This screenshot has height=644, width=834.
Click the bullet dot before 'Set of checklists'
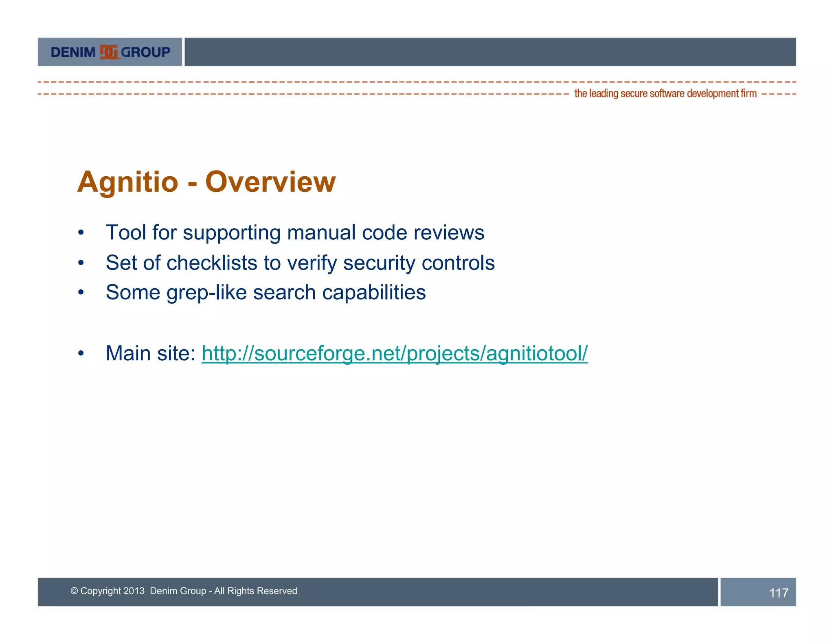(81, 263)
